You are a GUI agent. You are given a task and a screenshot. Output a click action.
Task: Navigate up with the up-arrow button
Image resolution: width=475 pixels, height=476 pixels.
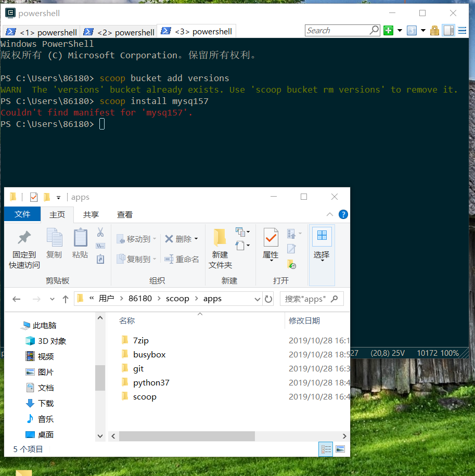pos(63,298)
